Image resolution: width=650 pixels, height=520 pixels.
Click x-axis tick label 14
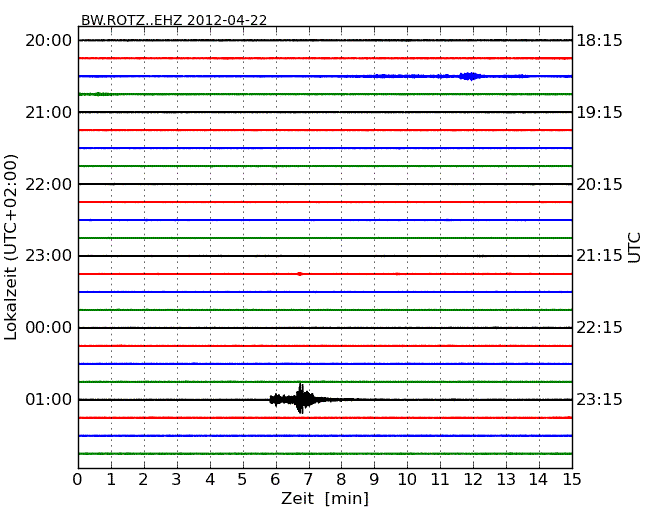(538, 480)
